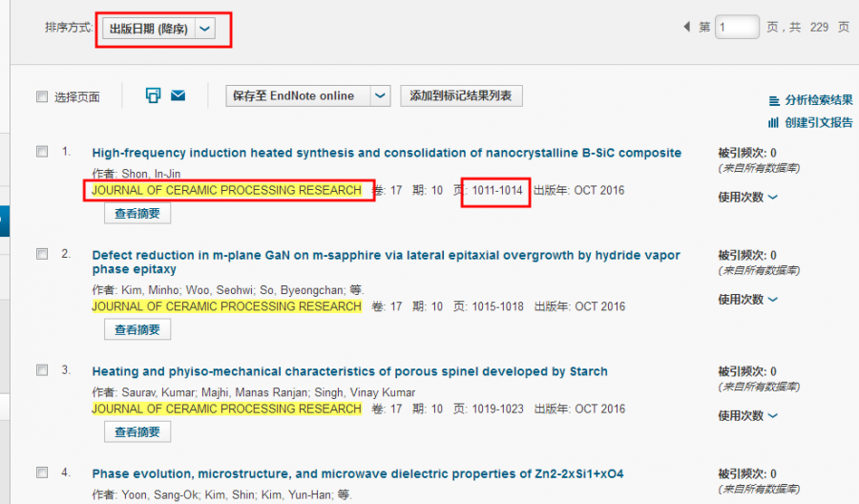The image size is (859, 504).
Task: Click the page number input field
Action: click(737, 27)
